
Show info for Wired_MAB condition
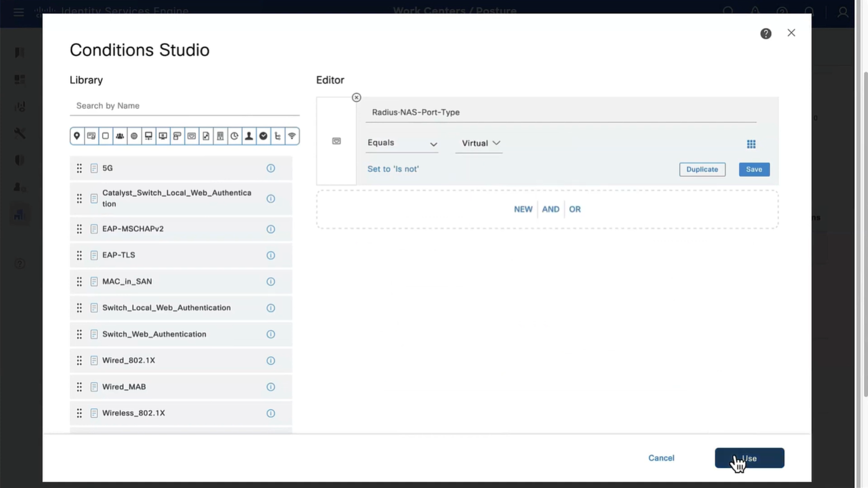click(271, 387)
